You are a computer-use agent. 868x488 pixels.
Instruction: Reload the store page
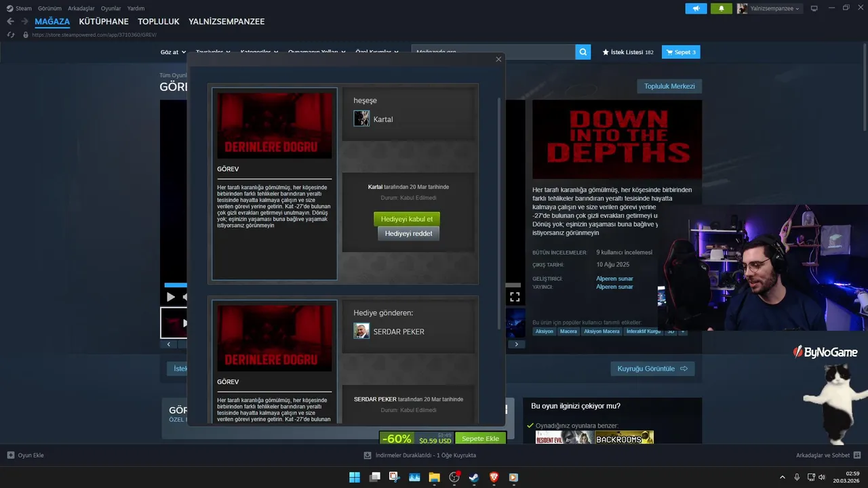click(x=11, y=35)
